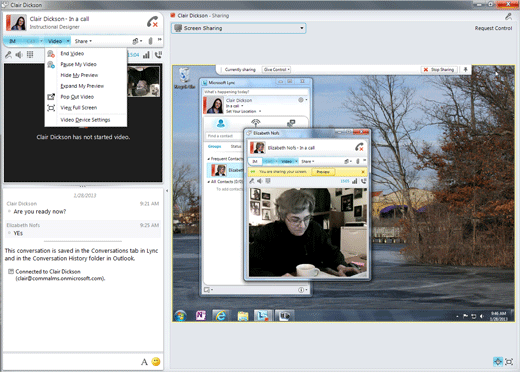Click the text formatting A icon
Image resolution: width=520 pixels, height=372 pixels.
pyautogui.click(x=144, y=362)
